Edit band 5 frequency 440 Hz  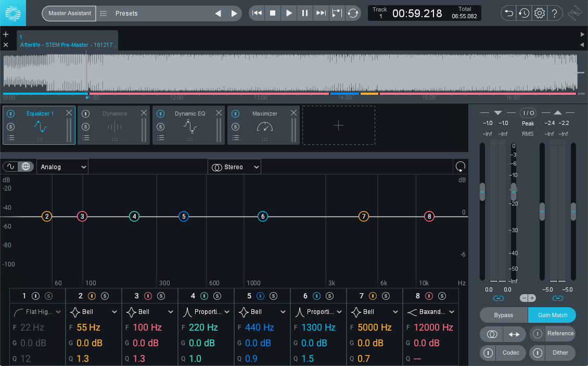[x=260, y=327]
